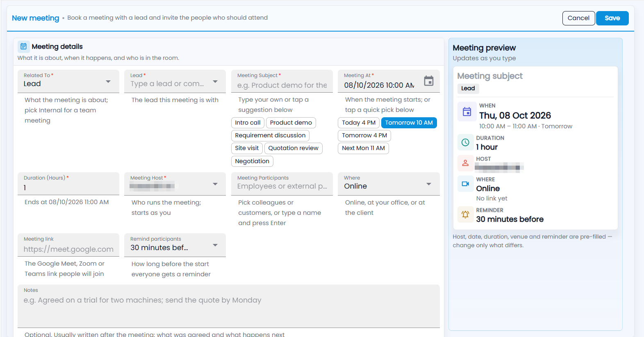Click the 'New meeting' page title
This screenshot has height=337, width=644.
coord(36,18)
